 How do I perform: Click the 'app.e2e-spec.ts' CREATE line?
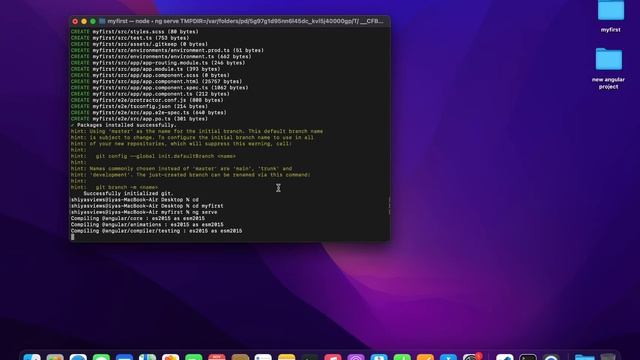[149, 113]
